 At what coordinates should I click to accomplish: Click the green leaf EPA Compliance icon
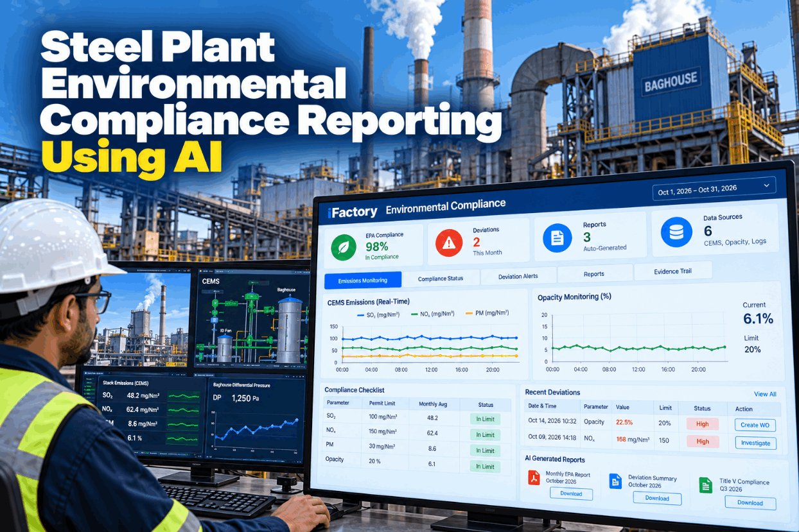pyautogui.click(x=344, y=248)
